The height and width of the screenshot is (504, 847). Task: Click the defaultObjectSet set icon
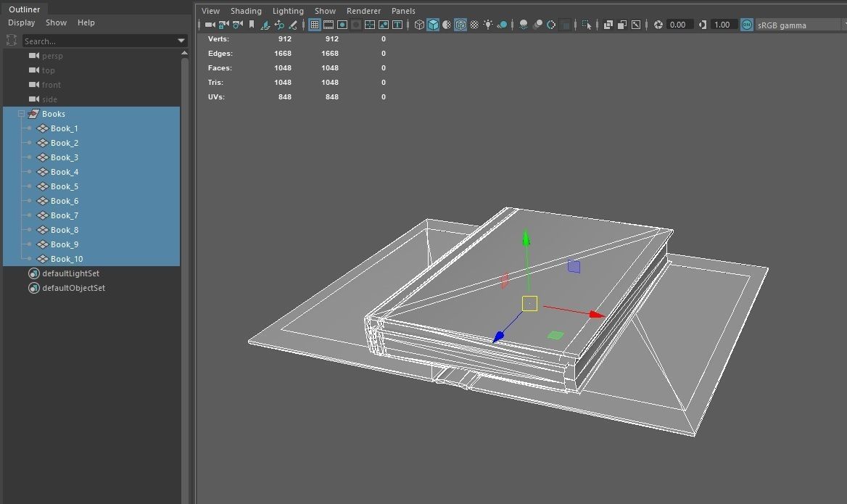[33, 288]
